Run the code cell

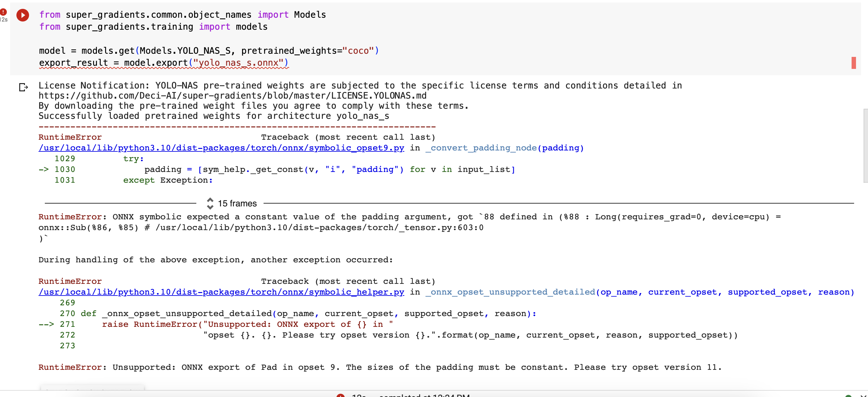coord(23,15)
